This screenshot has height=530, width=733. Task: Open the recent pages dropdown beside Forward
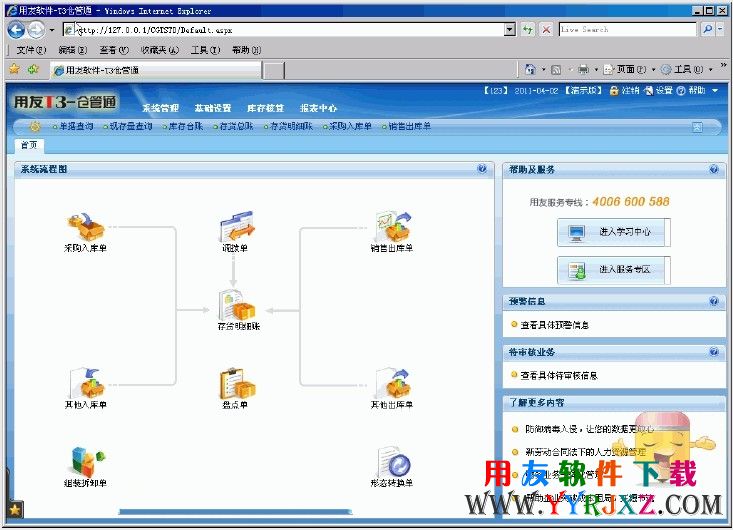coord(51,30)
